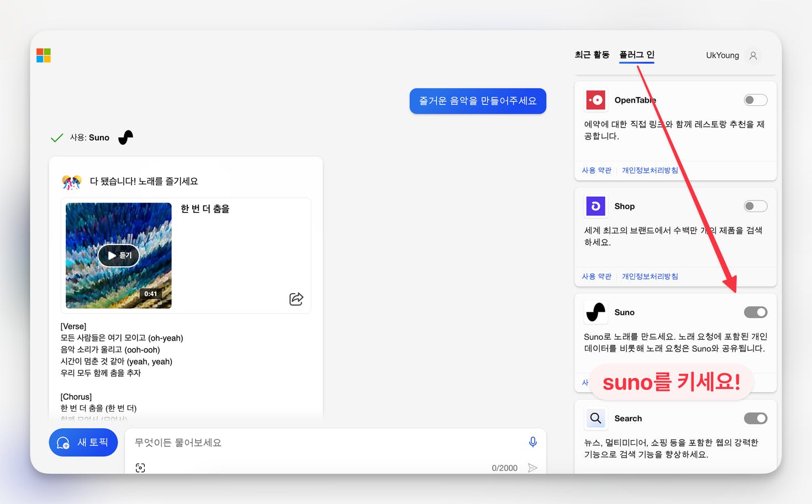Click the UkYoung account name
Image resolution: width=812 pixels, height=504 pixels.
pyautogui.click(x=723, y=55)
